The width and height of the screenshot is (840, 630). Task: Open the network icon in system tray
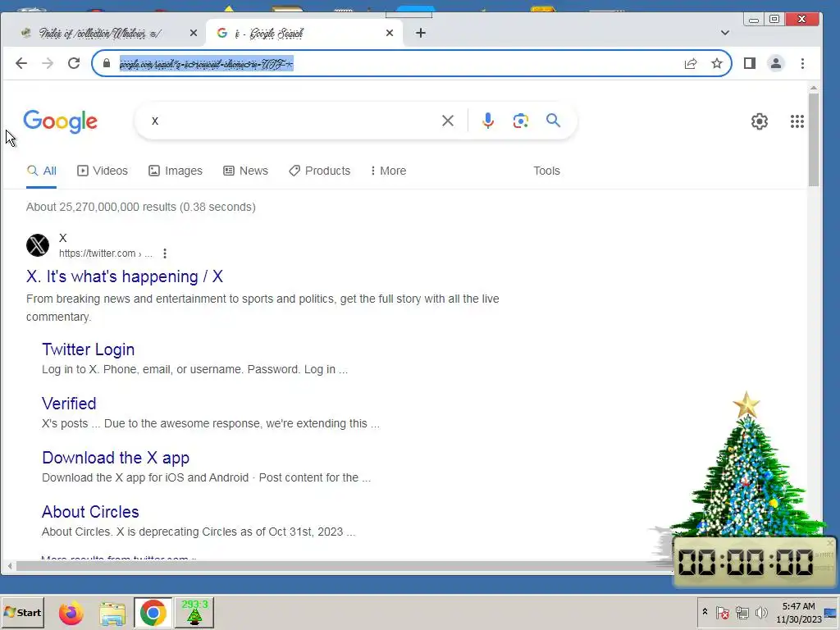(742, 612)
